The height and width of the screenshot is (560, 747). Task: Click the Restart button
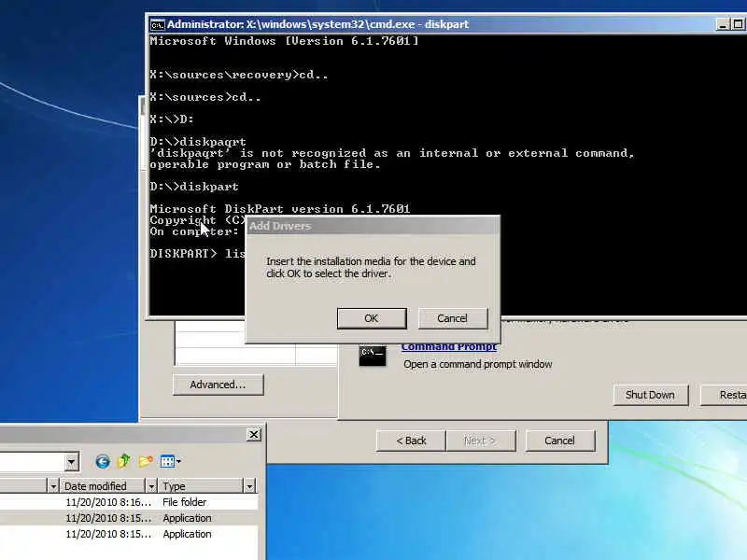(x=724, y=395)
